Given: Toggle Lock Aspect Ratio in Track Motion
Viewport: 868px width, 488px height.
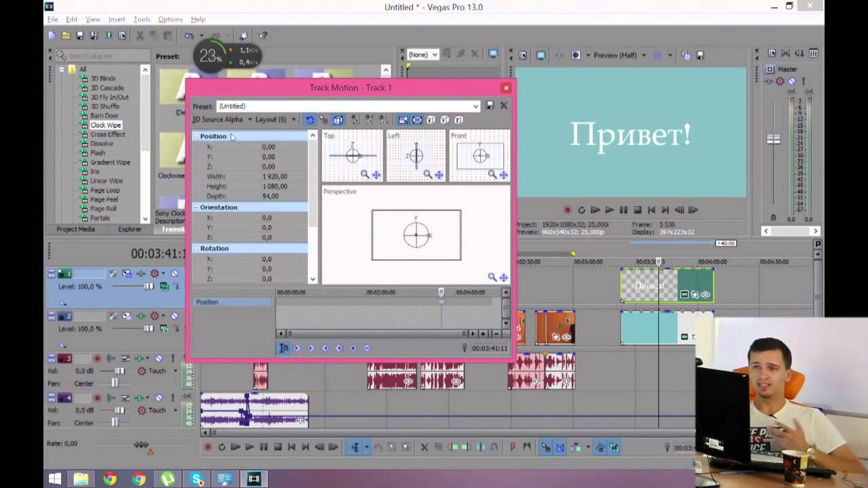Looking at the screenshot, I should pyautogui.click(x=403, y=120).
